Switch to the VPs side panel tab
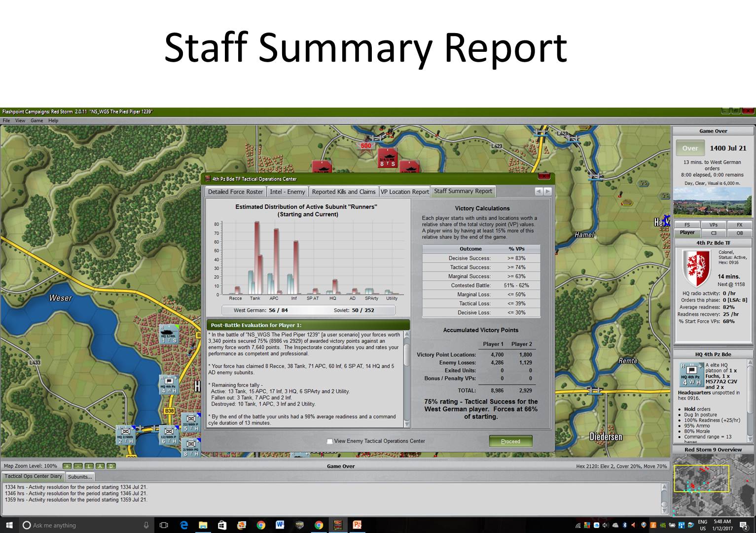 pos(713,225)
